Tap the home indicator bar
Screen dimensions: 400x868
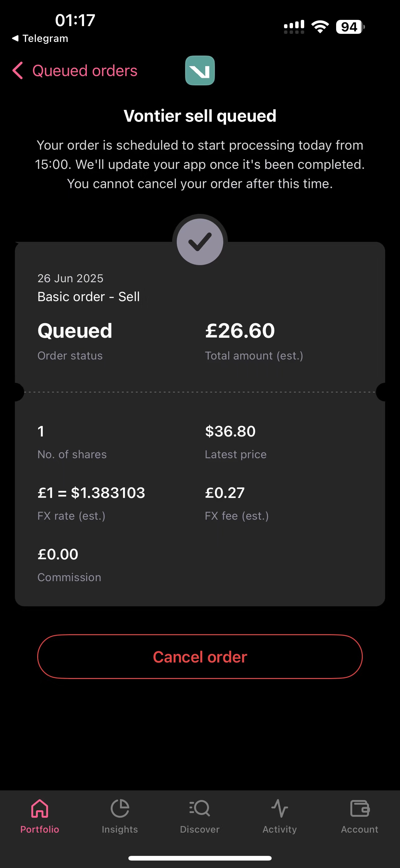tap(200, 858)
